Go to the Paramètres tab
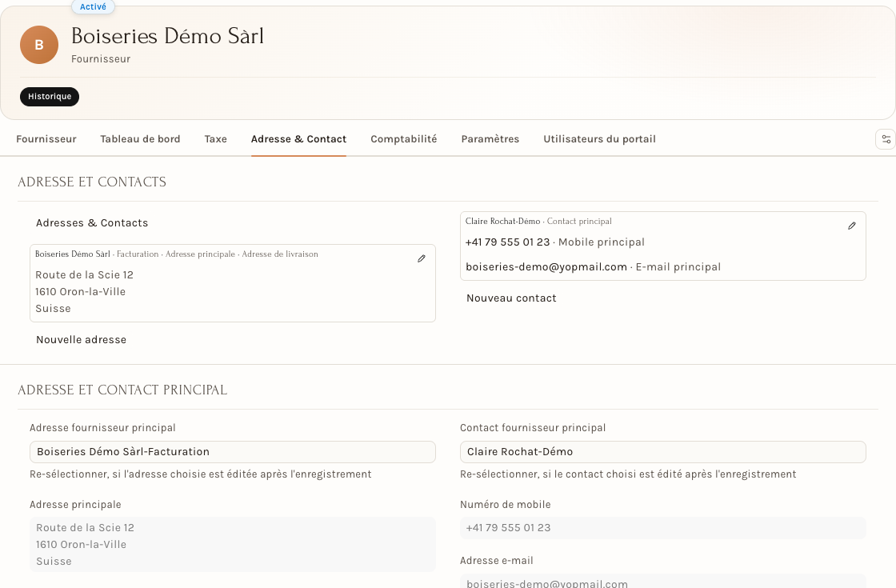896x588 pixels. (x=490, y=139)
